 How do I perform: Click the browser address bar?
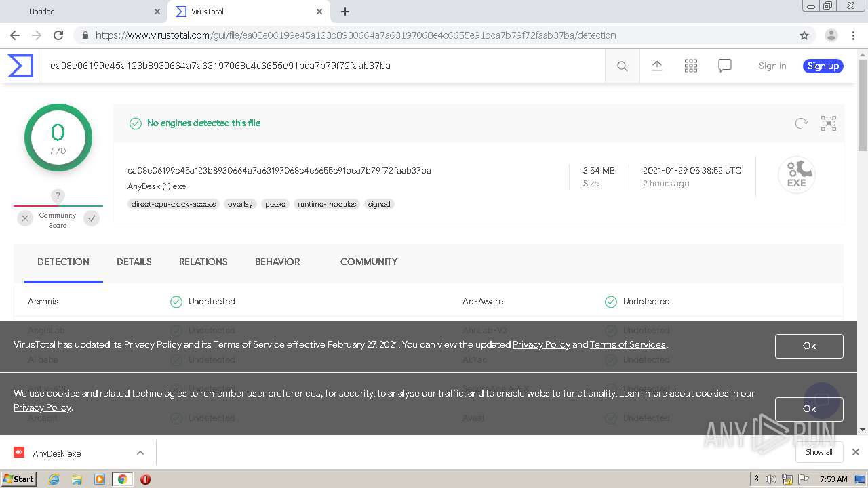click(434, 35)
